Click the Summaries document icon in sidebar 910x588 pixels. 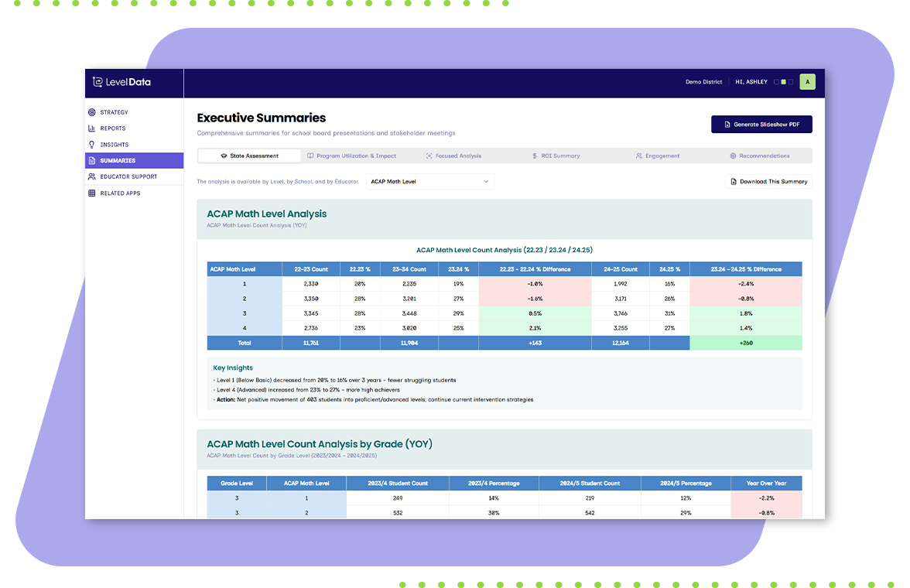point(92,161)
